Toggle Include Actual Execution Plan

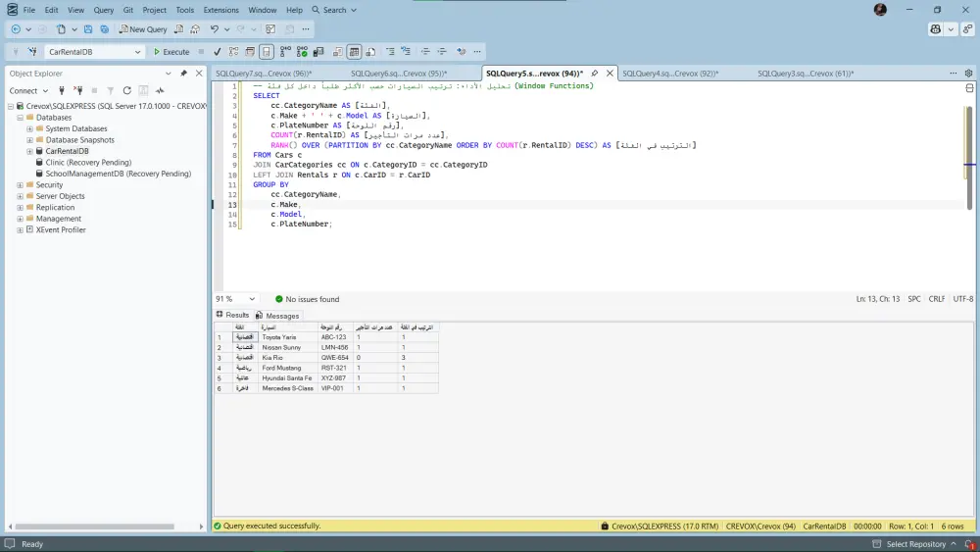point(285,52)
